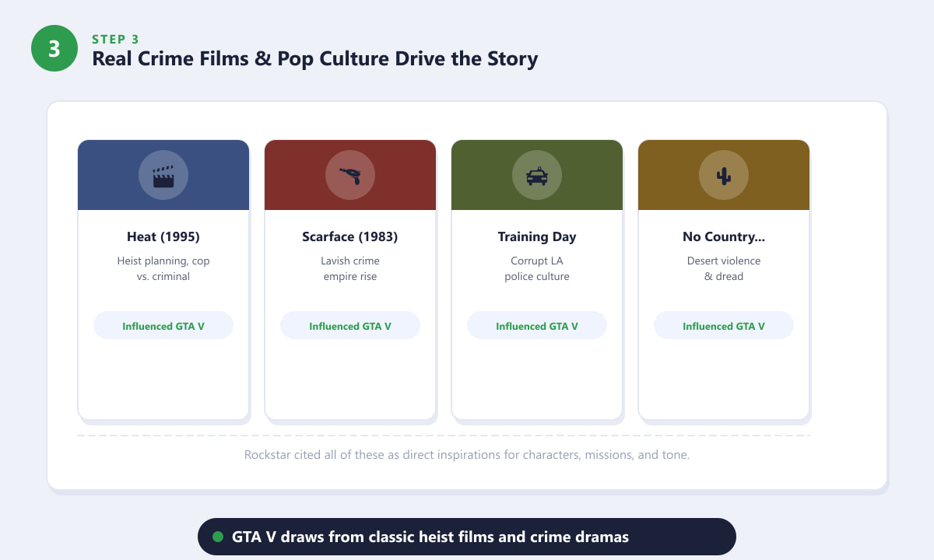Viewport: 934px width, 560px height.
Task: Select the Training Day title
Action: 537,237
